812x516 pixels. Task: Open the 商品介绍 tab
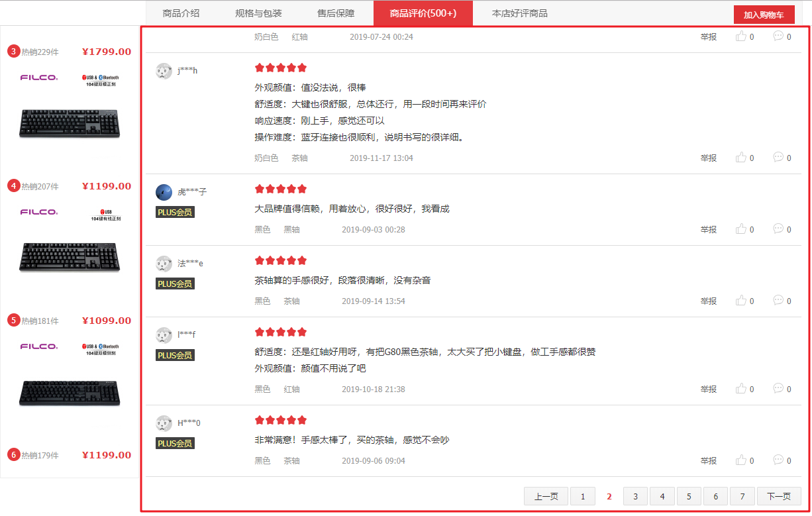[x=181, y=13]
